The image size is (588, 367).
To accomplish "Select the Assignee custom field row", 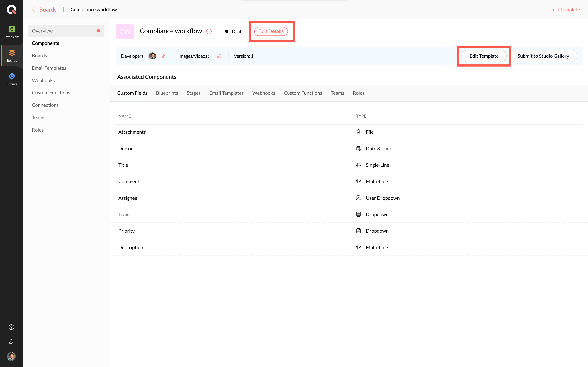I will (128, 198).
